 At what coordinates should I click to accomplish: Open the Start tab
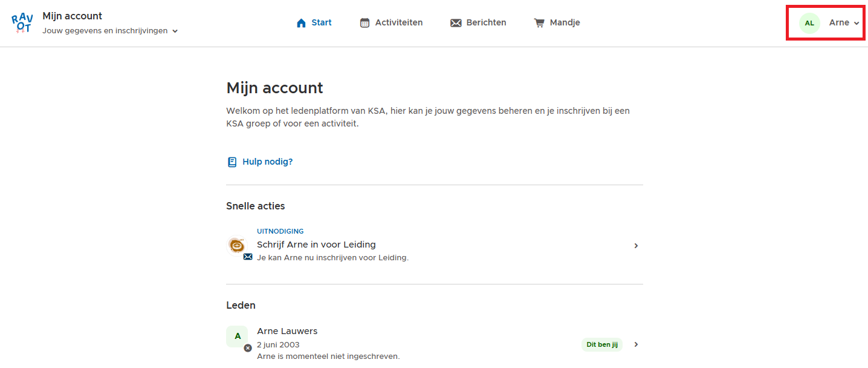point(314,23)
